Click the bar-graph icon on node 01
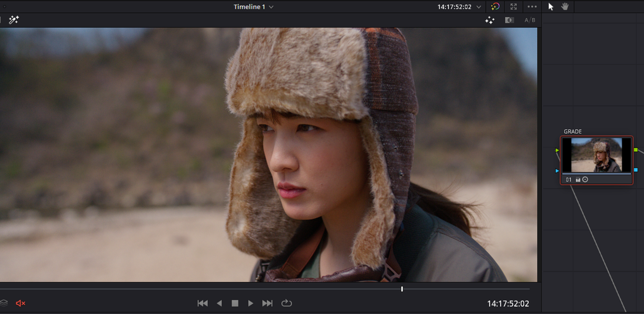Screen dimensions: 644x314 click(x=578, y=180)
